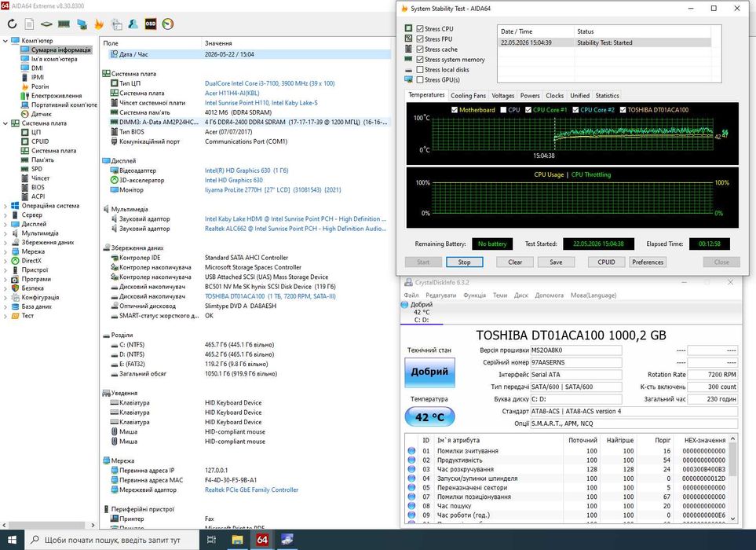Click the 42 °C temperature indicator

[x=429, y=417]
